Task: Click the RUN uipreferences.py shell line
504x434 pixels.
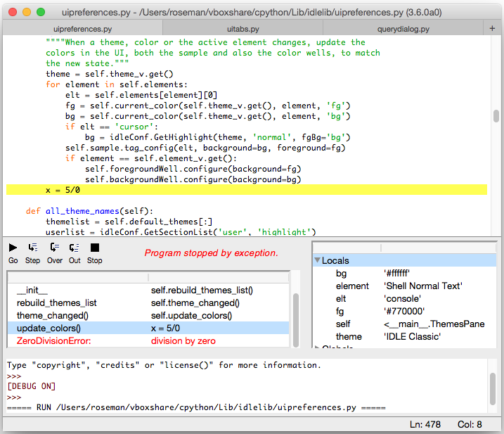Action: pyautogui.click(x=196, y=407)
